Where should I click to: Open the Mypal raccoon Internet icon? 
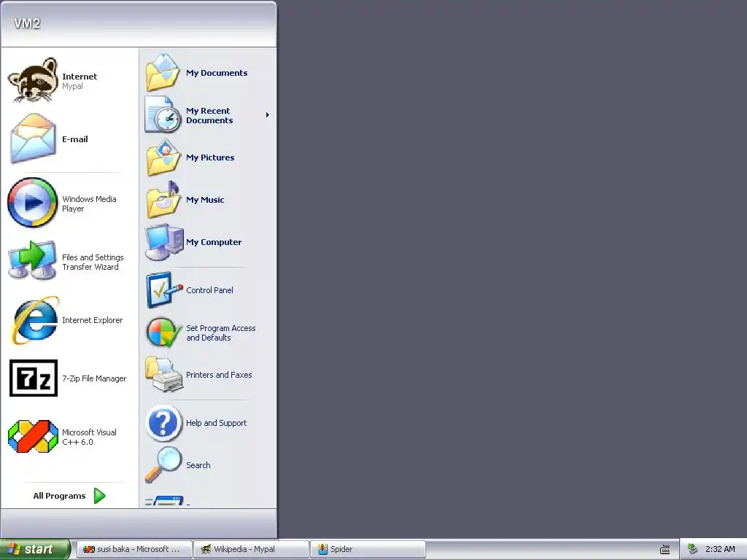pyautogui.click(x=33, y=80)
